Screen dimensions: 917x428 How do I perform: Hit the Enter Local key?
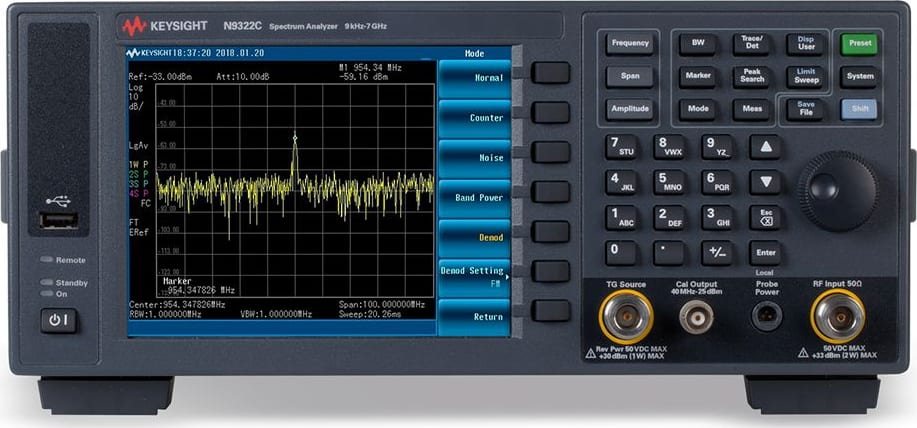766,252
